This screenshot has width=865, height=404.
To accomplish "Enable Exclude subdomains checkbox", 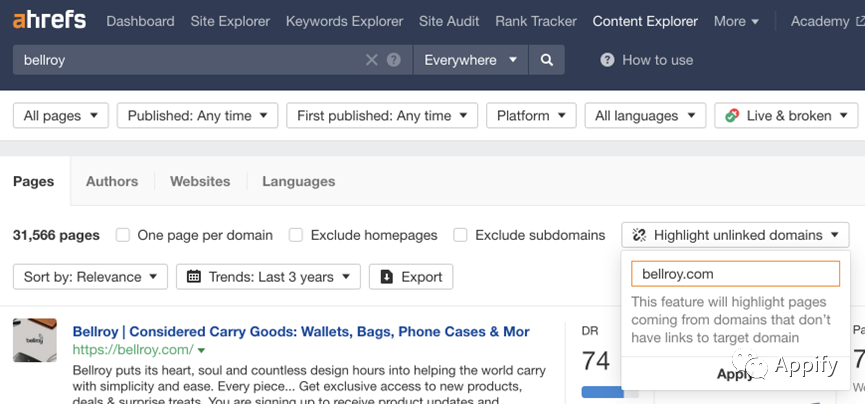I will pyautogui.click(x=460, y=235).
